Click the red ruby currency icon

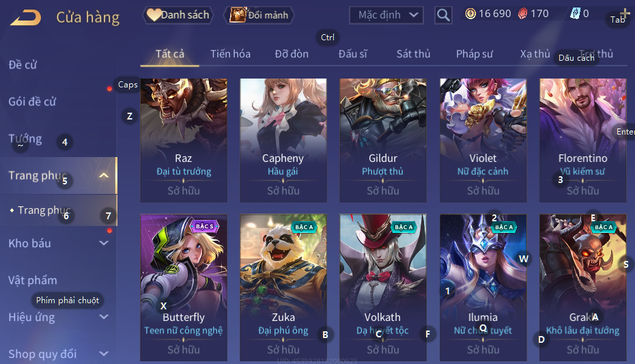523,14
